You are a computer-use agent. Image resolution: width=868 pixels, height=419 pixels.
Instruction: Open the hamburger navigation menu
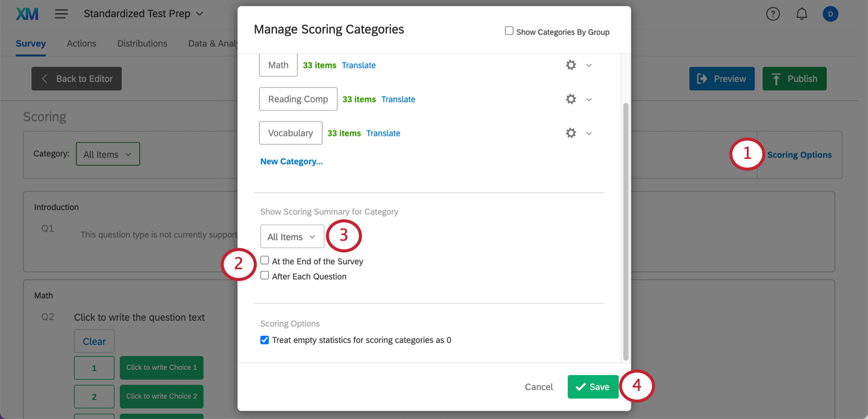click(61, 14)
